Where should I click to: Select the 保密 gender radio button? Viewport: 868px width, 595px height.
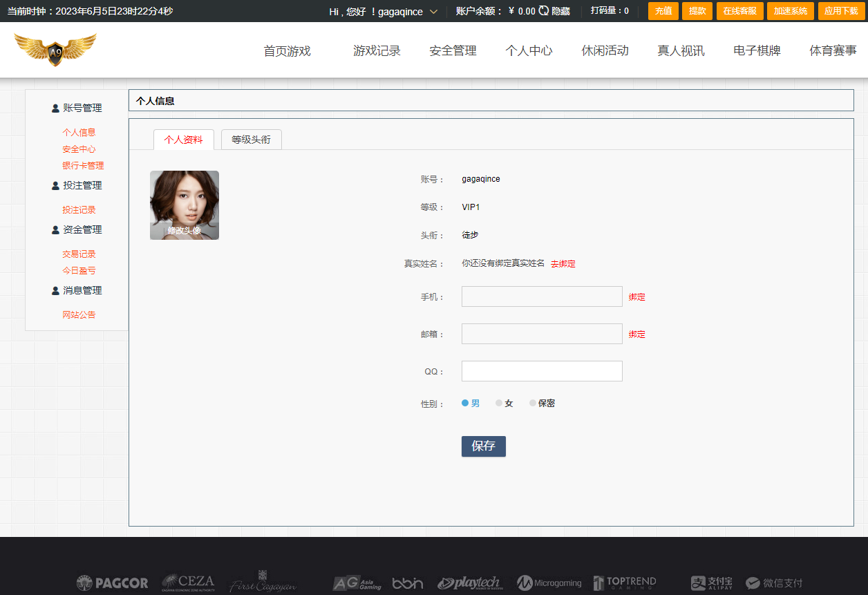coord(533,403)
